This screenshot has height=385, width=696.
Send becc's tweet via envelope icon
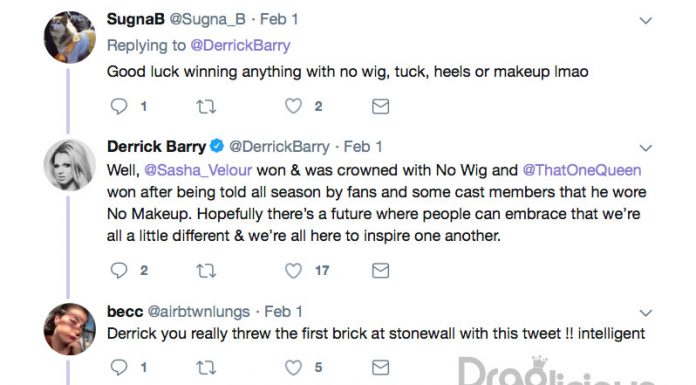click(x=380, y=368)
